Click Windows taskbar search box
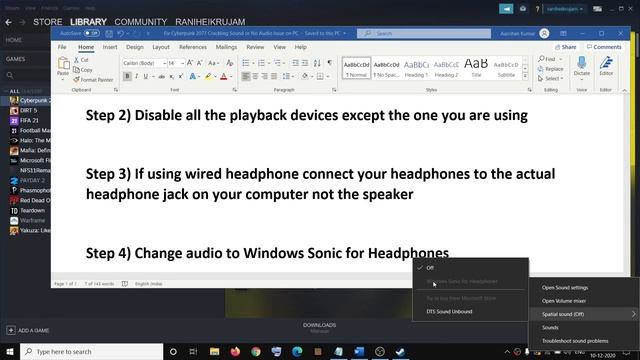 (x=91, y=351)
